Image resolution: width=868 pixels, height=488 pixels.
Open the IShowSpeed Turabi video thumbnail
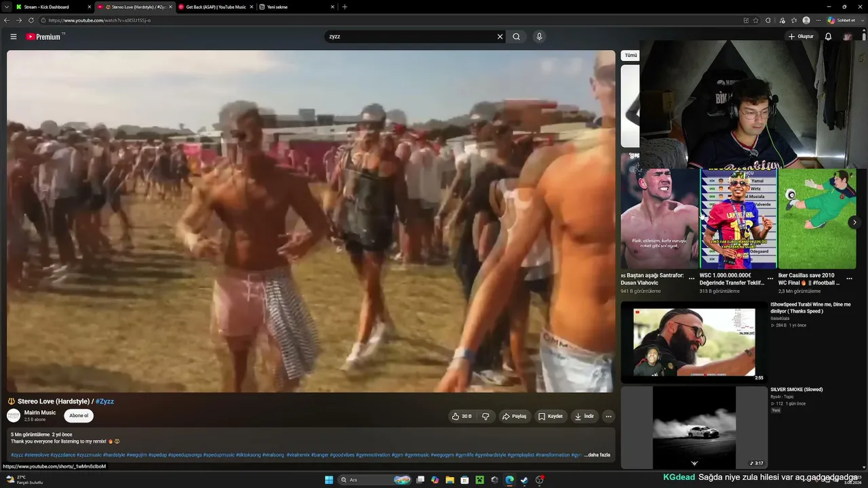coord(694,342)
